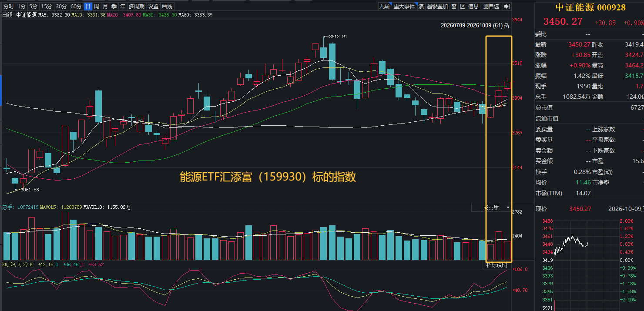Viewport: 644px width, 311px height.
Task: Click the collapse-panel arrow icon at toolbar end
Action: coord(506,7)
